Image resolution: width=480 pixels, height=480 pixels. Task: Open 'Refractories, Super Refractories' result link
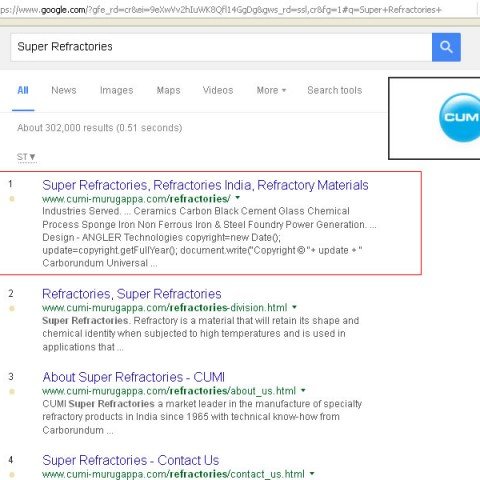pos(132,294)
